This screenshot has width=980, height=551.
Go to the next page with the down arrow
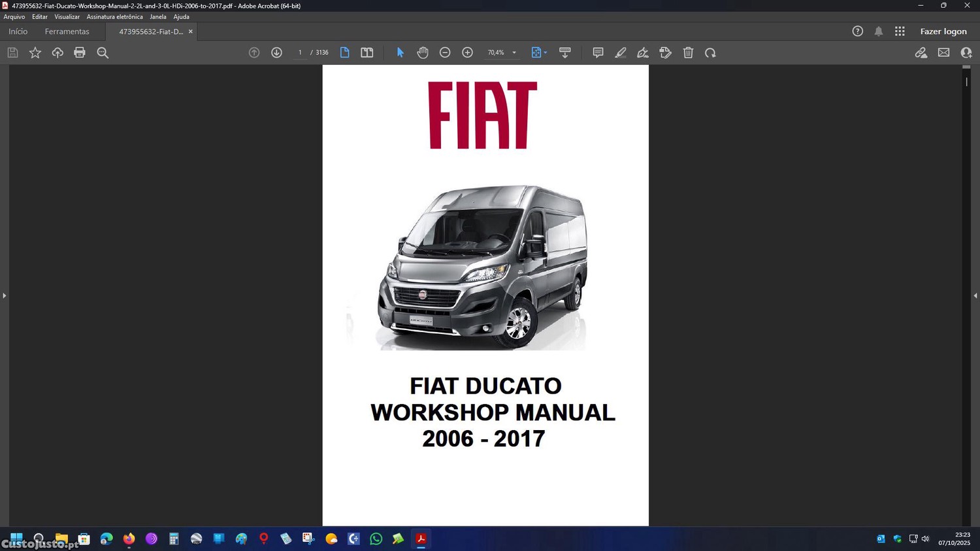point(276,53)
